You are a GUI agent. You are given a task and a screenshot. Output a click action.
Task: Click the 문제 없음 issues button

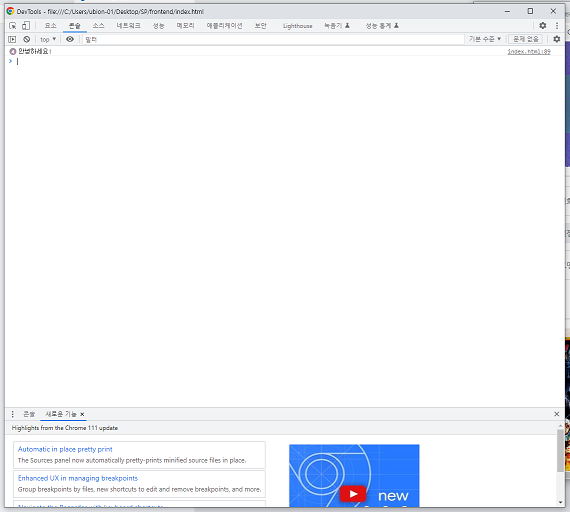(526, 39)
